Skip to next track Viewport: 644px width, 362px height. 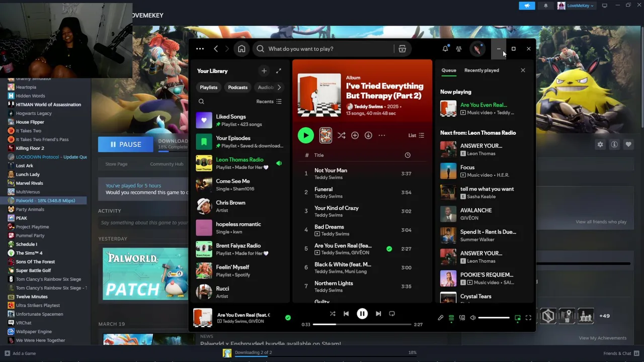378,314
